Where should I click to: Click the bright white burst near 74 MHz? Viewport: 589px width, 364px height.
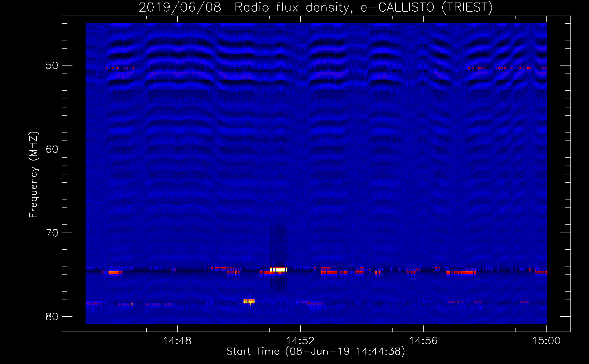tap(278, 270)
